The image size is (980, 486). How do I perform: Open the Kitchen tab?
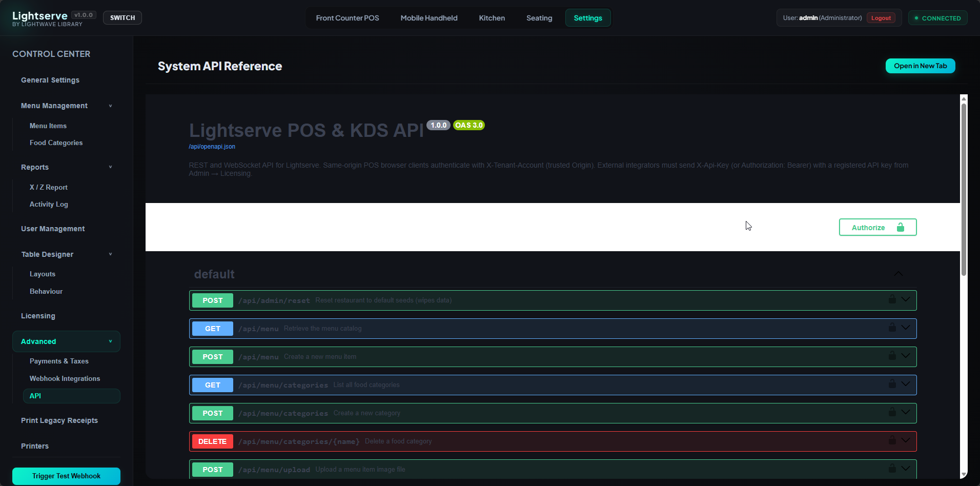tap(492, 18)
